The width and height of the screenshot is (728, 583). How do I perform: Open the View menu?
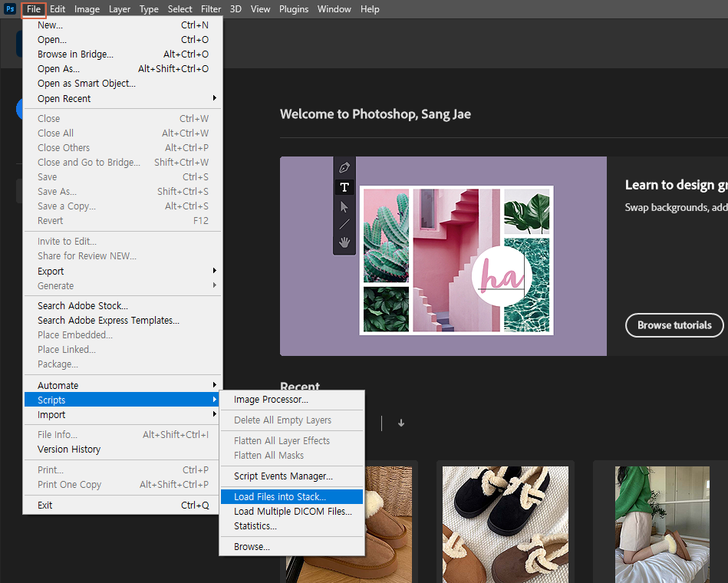click(261, 8)
